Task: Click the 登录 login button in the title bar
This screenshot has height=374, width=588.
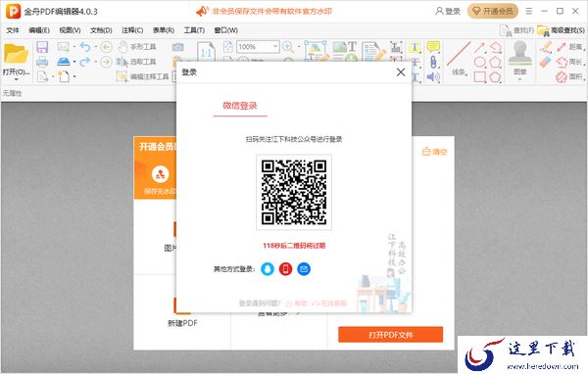Action: pyautogui.click(x=448, y=11)
